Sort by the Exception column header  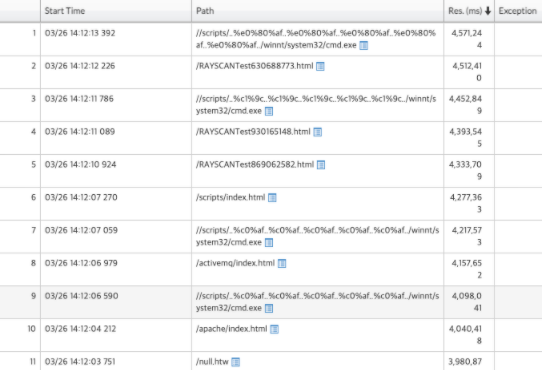pos(517,11)
